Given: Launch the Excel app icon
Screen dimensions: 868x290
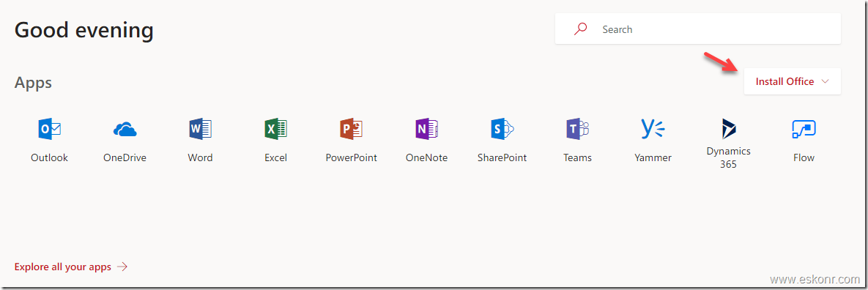Looking at the screenshot, I should click(275, 130).
